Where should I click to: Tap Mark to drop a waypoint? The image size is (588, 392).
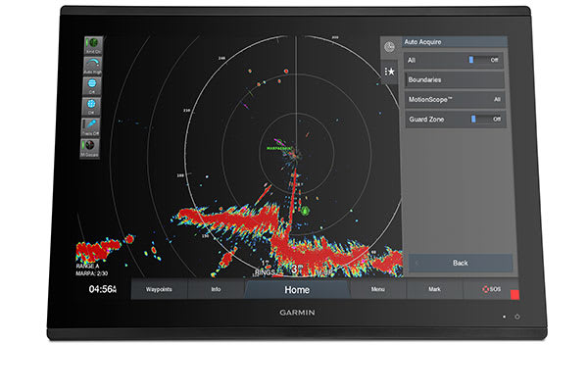click(432, 290)
